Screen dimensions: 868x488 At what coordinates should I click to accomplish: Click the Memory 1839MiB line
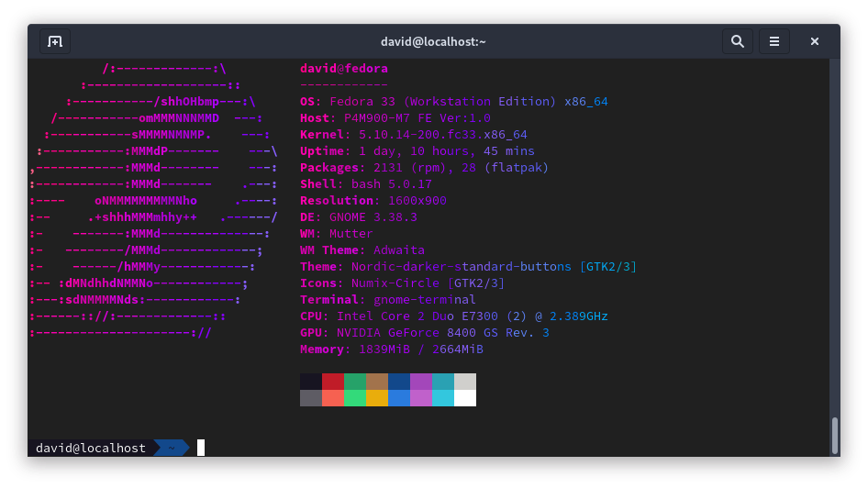392,349
